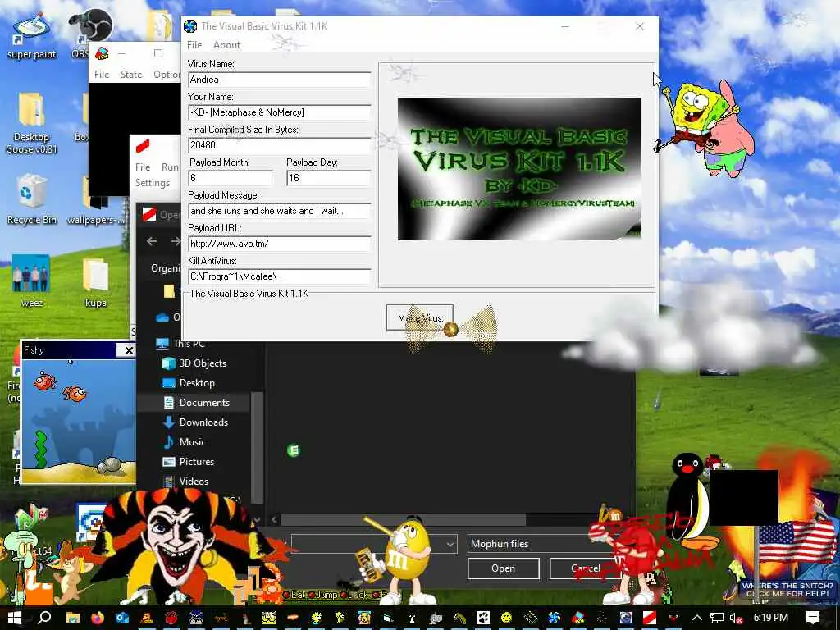The image size is (840, 630).
Task: Click the WHERE'S THE SNITCH help sign
Action: coord(787,589)
